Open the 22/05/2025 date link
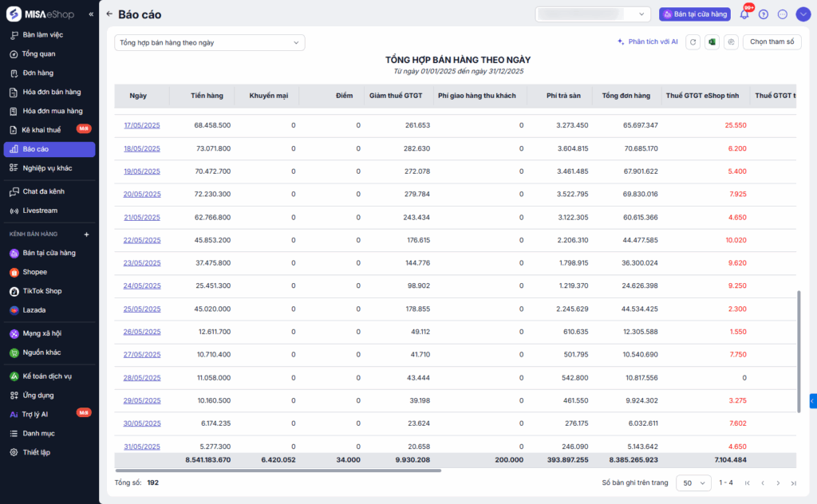 142,240
